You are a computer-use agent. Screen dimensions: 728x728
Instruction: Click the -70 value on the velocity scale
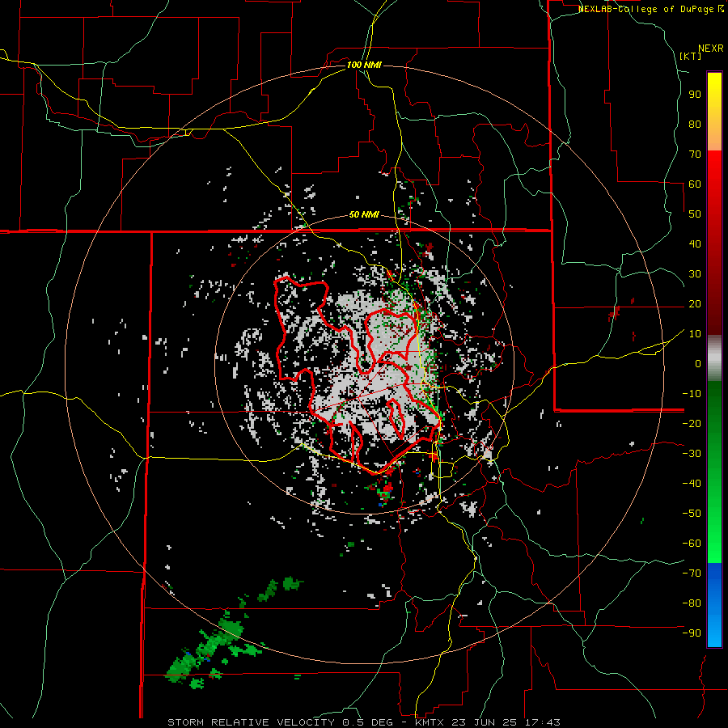692,574
